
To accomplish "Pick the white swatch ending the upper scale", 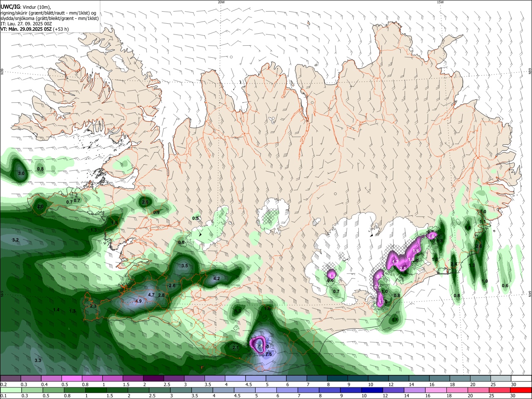I will coord(521,379).
